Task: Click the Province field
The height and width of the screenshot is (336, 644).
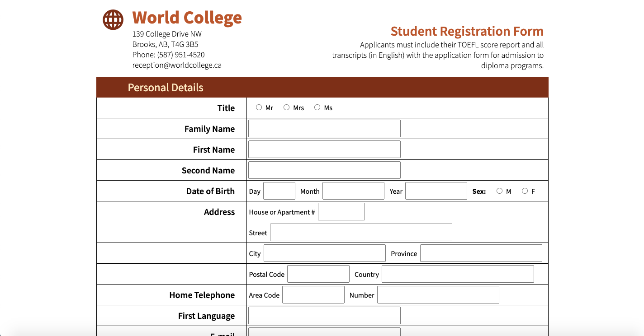Action: [x=481, y=253]
